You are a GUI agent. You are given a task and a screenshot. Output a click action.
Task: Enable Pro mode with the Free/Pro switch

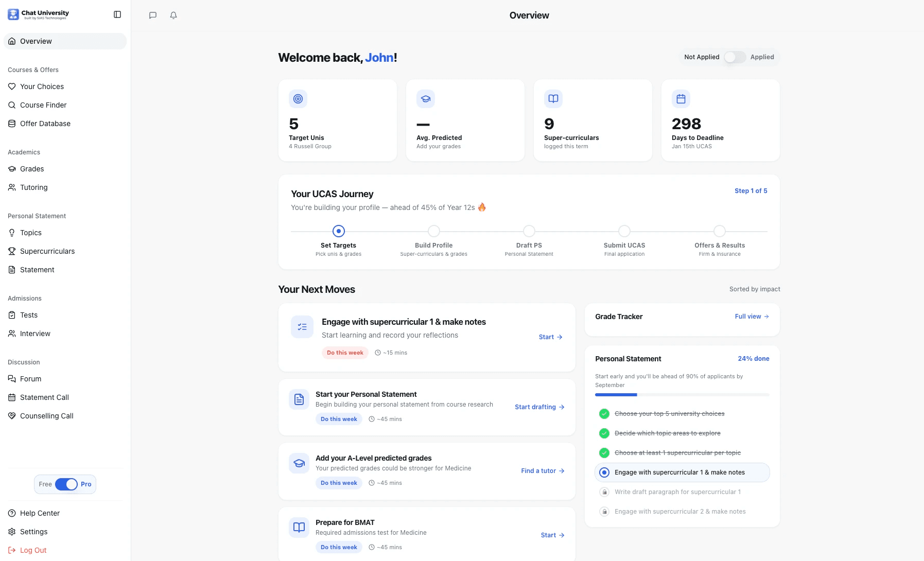pyautogui.click(x=67, y=484)
